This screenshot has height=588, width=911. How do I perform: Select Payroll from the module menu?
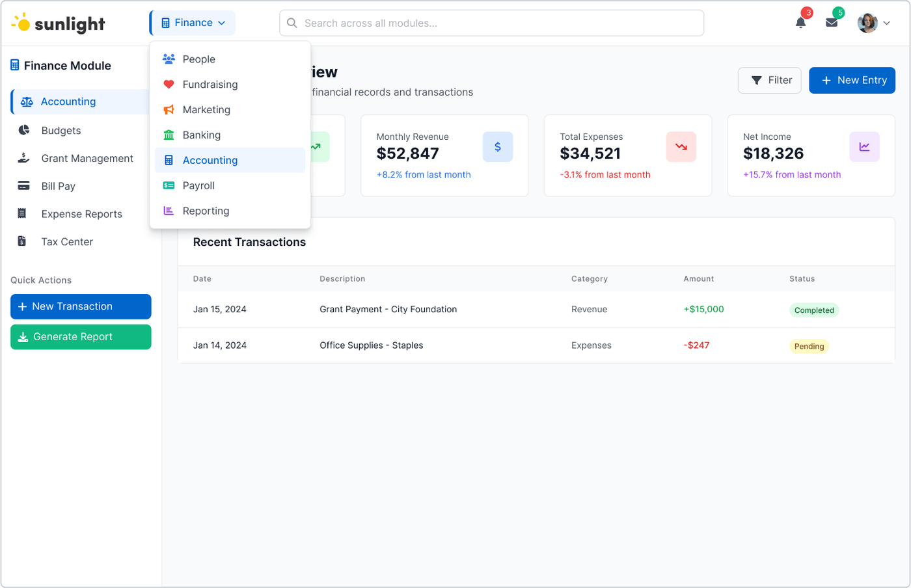tap(198, 185)
